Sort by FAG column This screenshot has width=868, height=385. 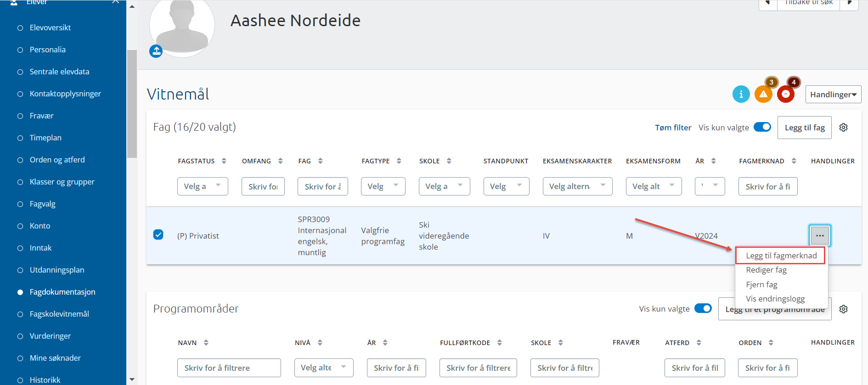pos(320,161)
